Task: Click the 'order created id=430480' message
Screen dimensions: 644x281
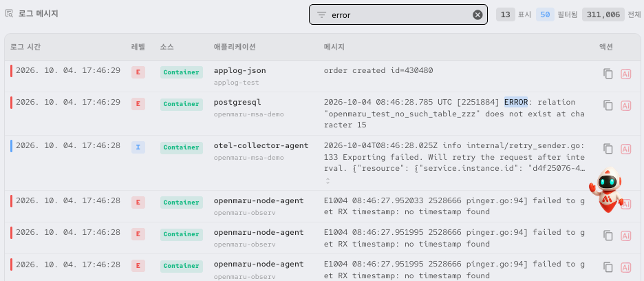Action: point(378,70)
